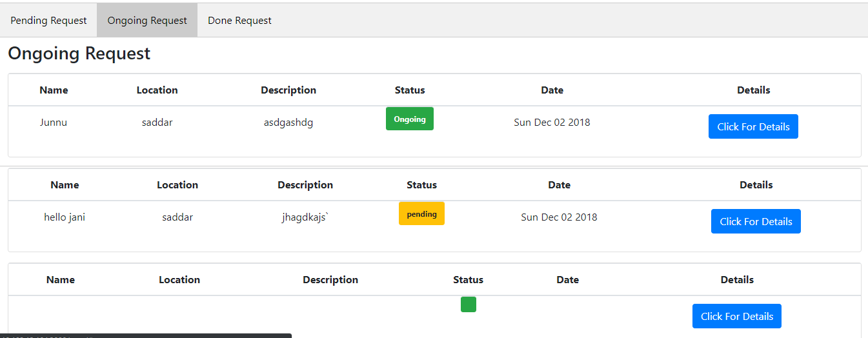
Task: Click the jhagdkajs` description text
Action: (x=305, y=217)
